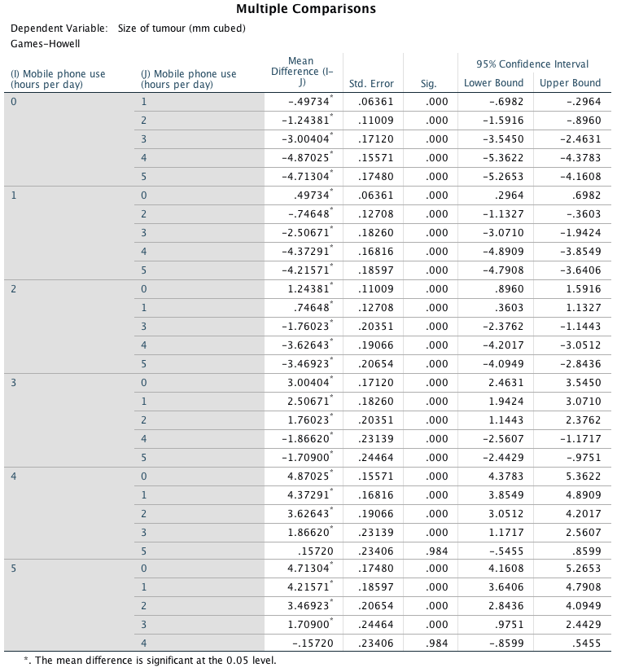The height and width of the screenshot is (672, 617).
Task: Select the "Lower Bound" column header
Action: pyautogui.click(x=493, y=83)
